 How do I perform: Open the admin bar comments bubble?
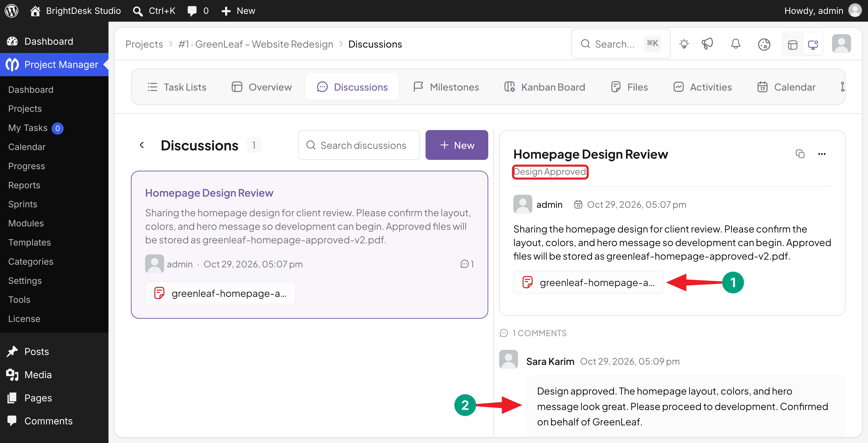198,11
